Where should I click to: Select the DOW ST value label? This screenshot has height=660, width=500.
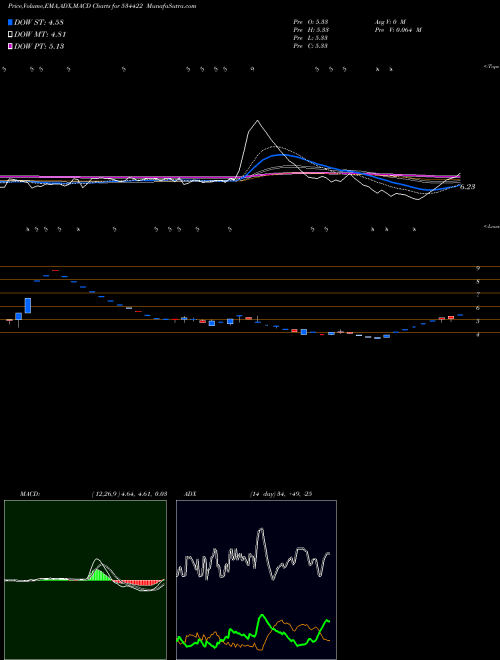(39, 22)
